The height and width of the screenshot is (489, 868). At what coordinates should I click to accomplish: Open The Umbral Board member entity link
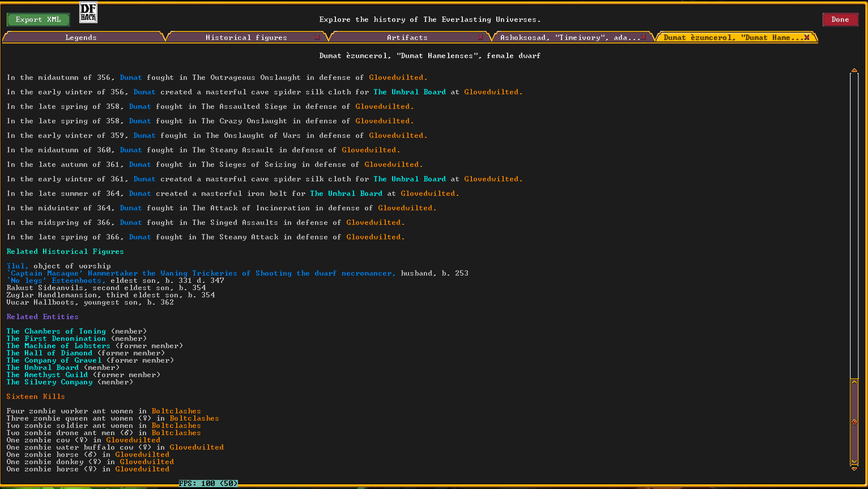43,368
